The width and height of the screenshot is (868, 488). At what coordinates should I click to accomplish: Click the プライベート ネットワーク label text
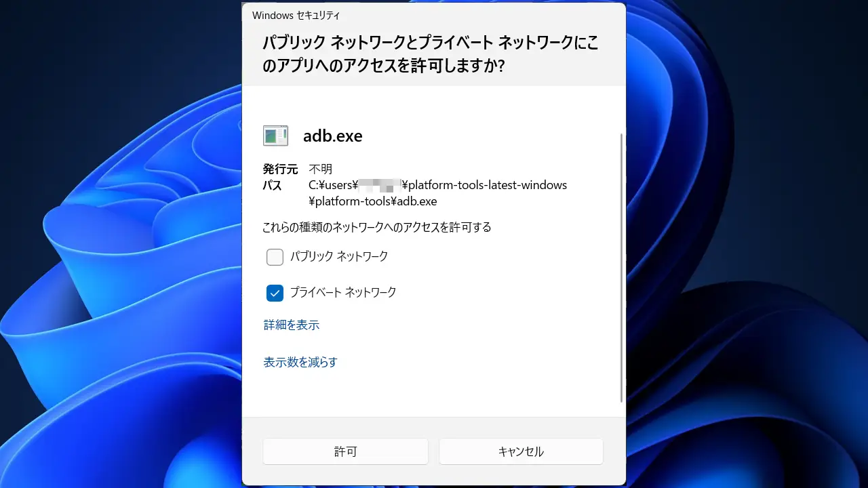point(343,292)
